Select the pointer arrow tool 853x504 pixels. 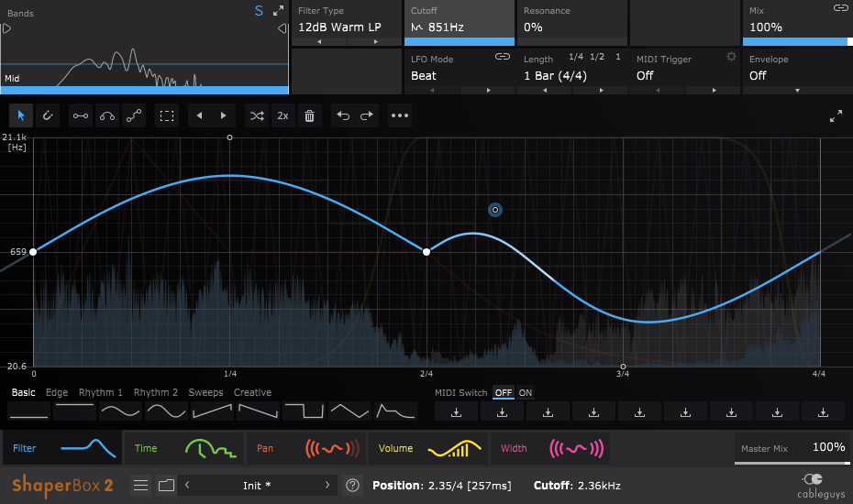[22, 116]
